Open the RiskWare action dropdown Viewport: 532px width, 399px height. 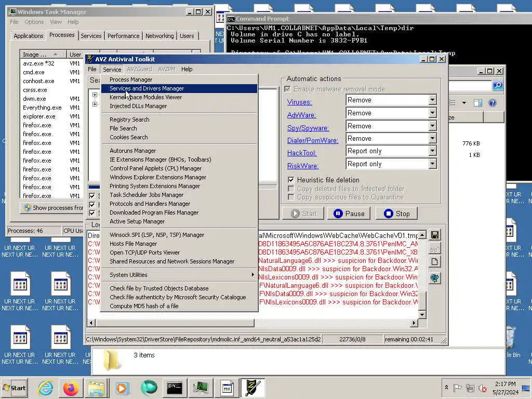432,164
